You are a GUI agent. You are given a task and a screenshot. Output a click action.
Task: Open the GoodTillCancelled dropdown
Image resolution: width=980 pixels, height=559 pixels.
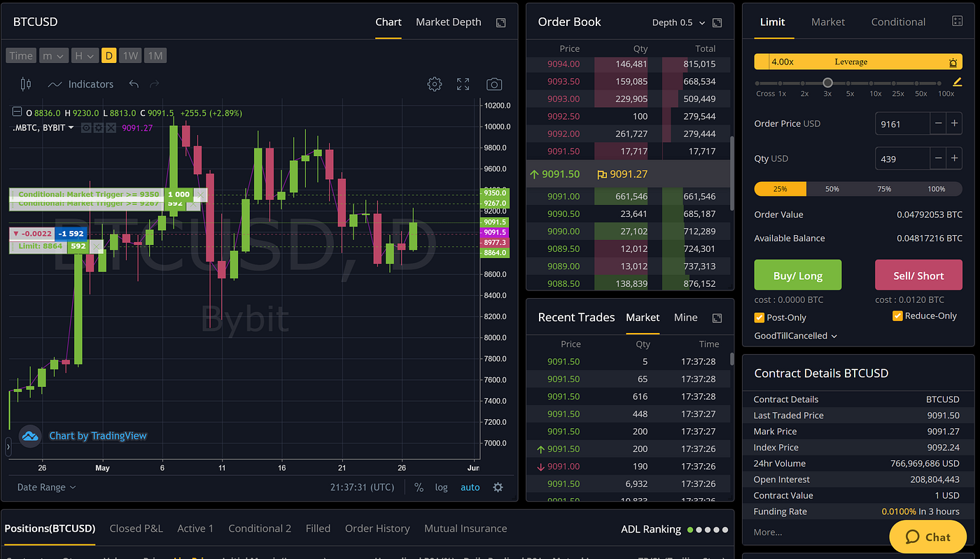(x=795, y=336)
